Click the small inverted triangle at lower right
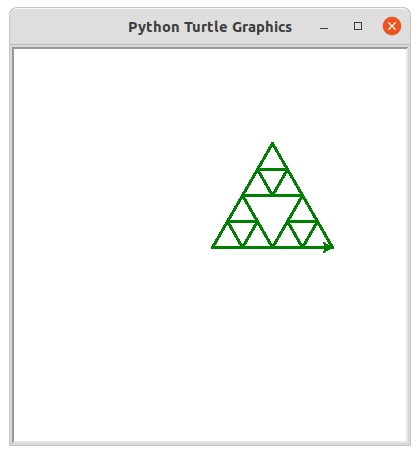The width and height of the screenshot is (420, 455). (303, 231)
